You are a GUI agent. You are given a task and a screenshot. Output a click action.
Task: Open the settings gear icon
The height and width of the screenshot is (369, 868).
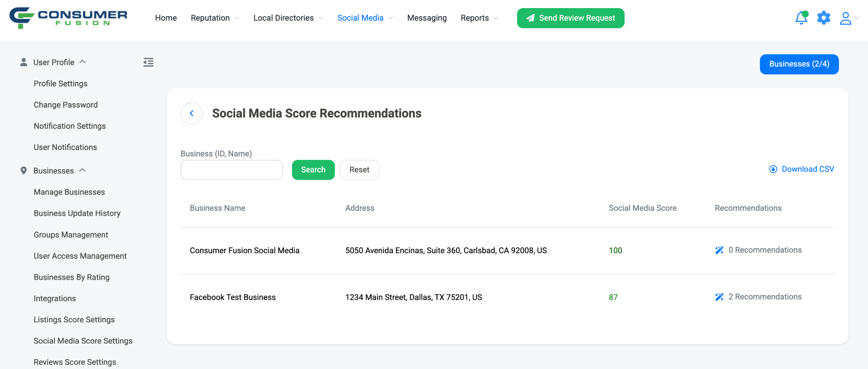coord(823,18)
